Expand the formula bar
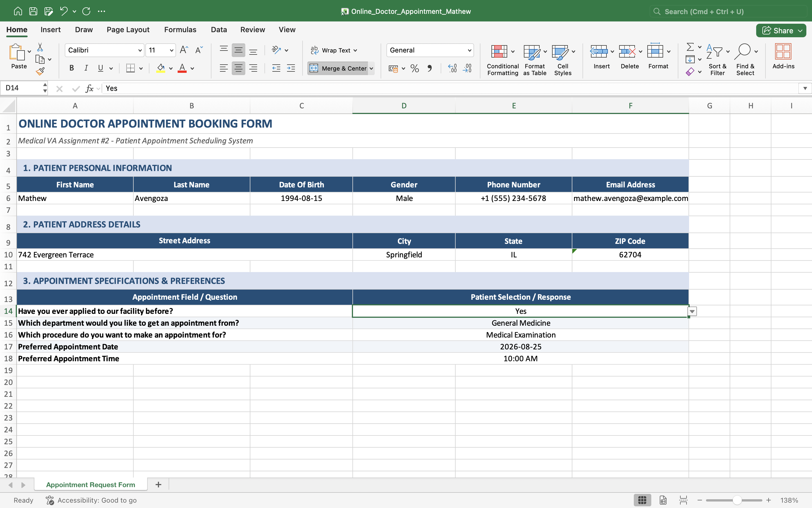This screenshot has height=508, width=812. coord(805,88)
